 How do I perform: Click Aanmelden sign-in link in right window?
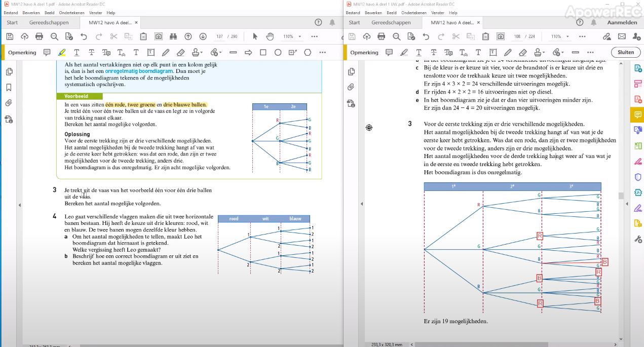coord(622,22)
